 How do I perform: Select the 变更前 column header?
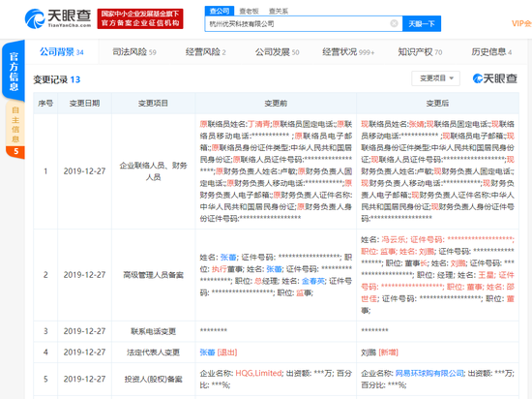[276, 104]
